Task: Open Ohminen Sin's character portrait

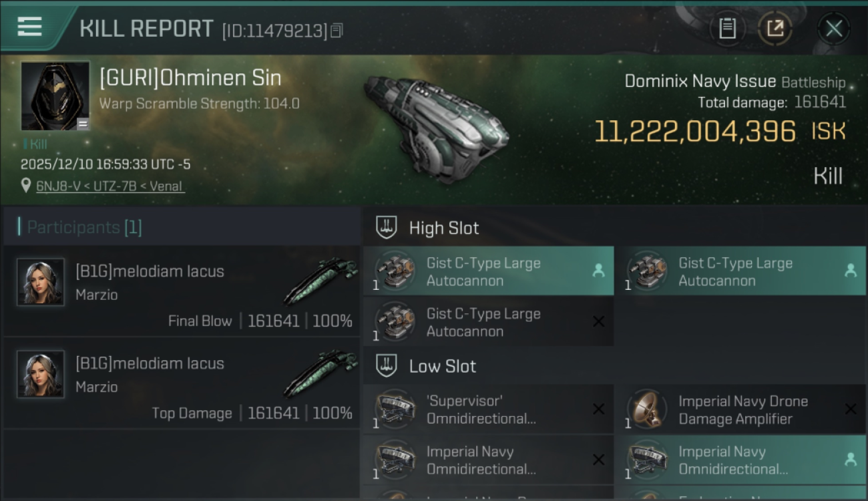Action: (x=55, y=95)
